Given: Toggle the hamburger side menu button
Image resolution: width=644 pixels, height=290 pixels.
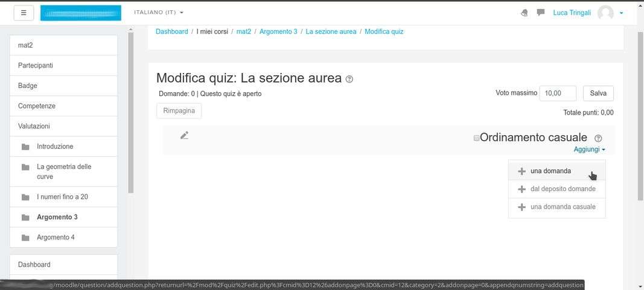Looking at the screenshot, I should (x=24, y=13).
